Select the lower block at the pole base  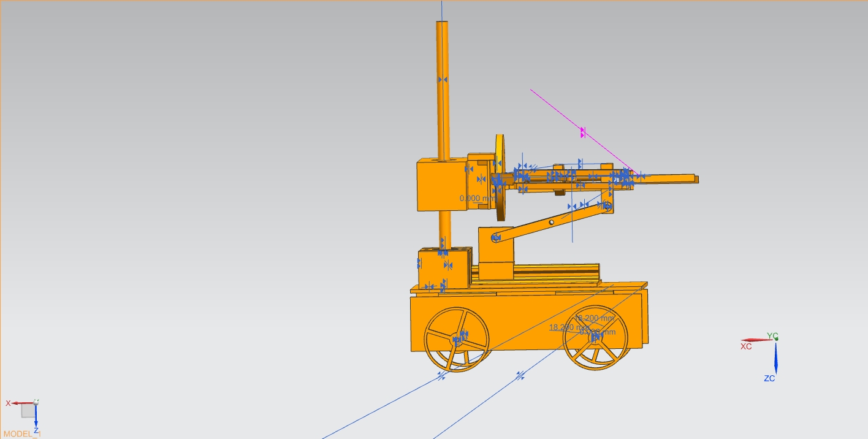pos(444,269)
